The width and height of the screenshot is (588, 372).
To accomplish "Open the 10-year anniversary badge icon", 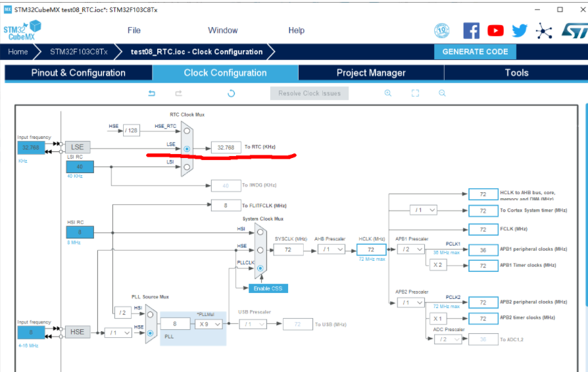I will coord(442,31).
